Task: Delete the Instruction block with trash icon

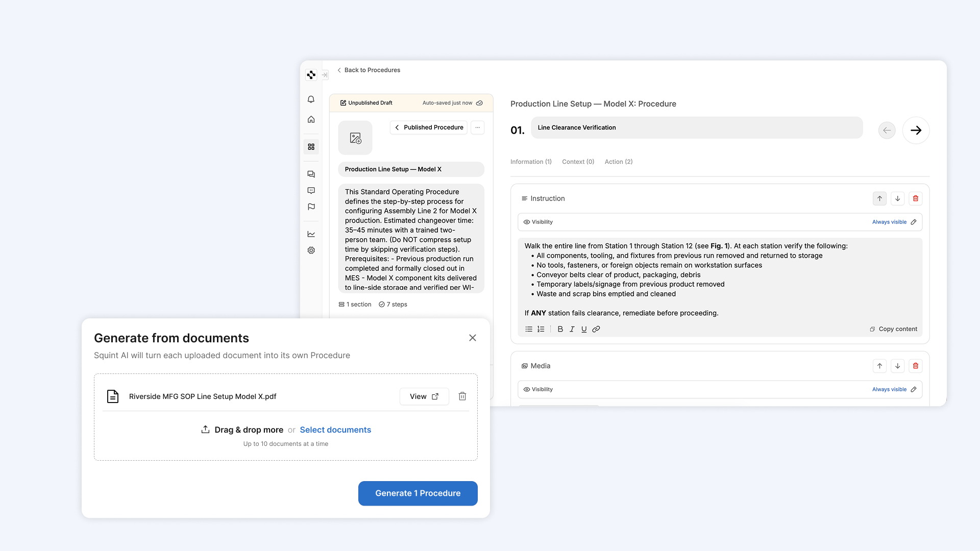Action: click(915, 198)
